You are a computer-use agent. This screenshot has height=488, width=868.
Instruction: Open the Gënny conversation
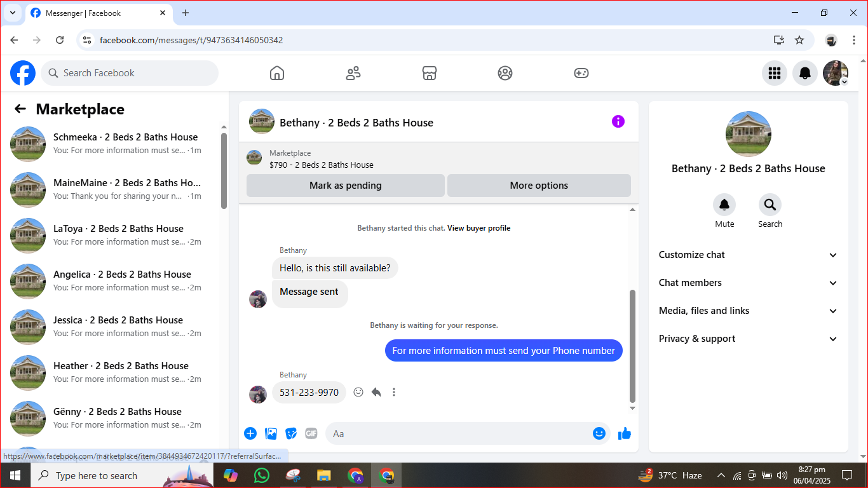point(111,418)
